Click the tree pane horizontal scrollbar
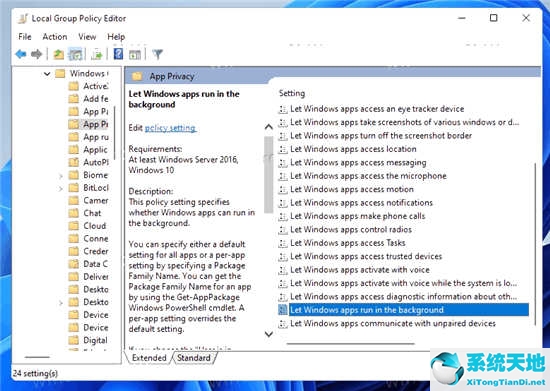This screenshot has width=550, height=391. click(x=38, y=357)
